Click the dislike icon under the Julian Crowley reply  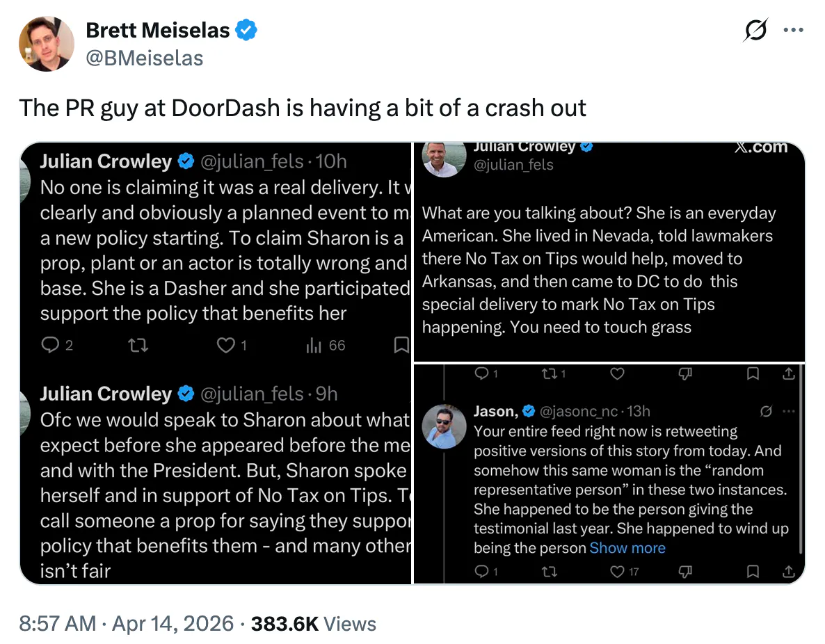click(685, 373)
